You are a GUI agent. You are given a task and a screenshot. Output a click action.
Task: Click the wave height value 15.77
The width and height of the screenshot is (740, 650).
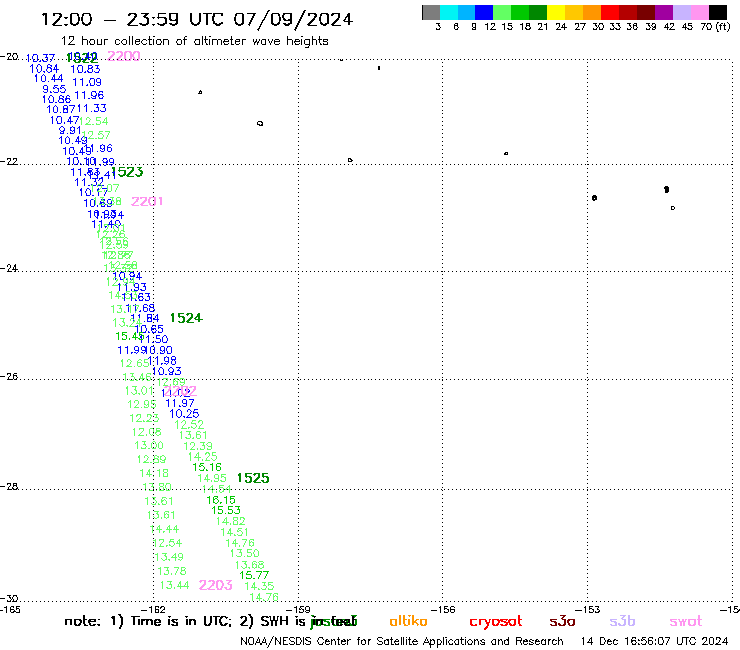pyautogui.click(x=254, y=575)
